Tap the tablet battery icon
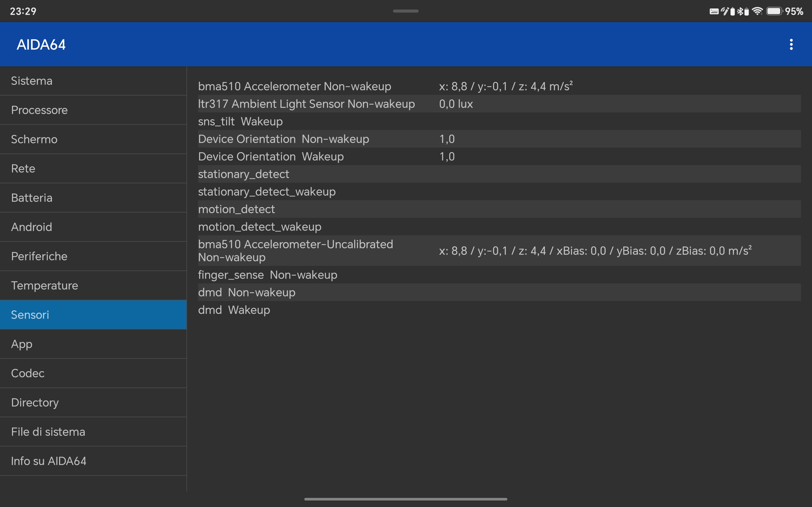 774,11
